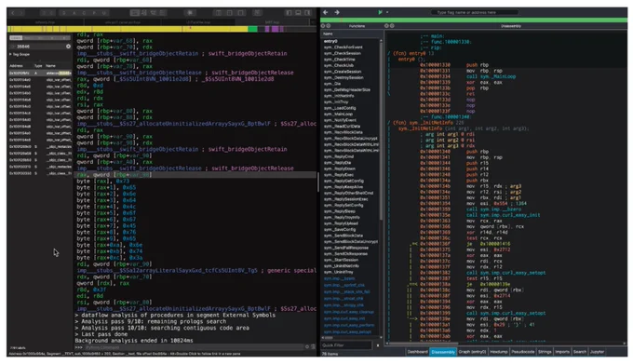Go forward in Cutter using right arrow
This screenshot has height=364, width=633.
coord(336,12)
